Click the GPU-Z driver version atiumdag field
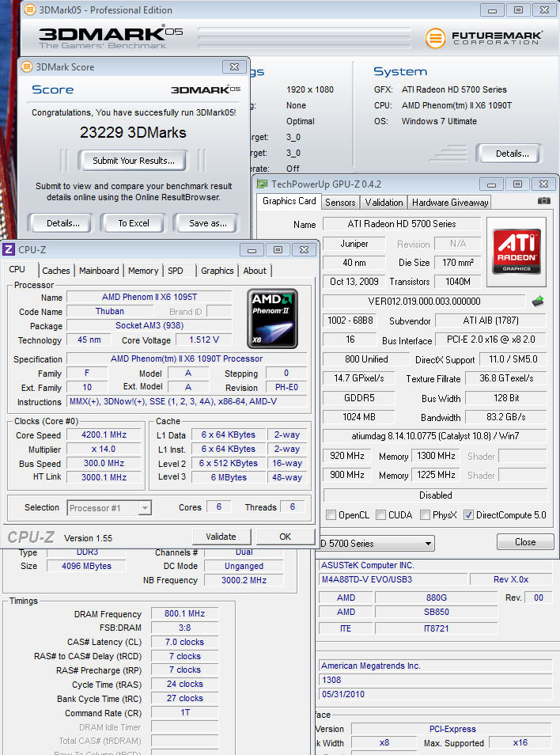The image size is (560, 755). tap(434, 436)
